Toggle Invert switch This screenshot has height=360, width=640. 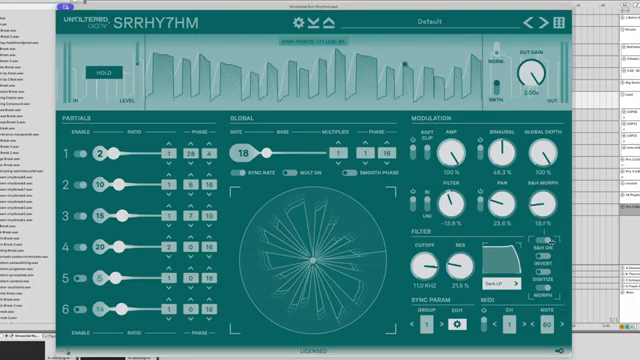pos(543,256)
